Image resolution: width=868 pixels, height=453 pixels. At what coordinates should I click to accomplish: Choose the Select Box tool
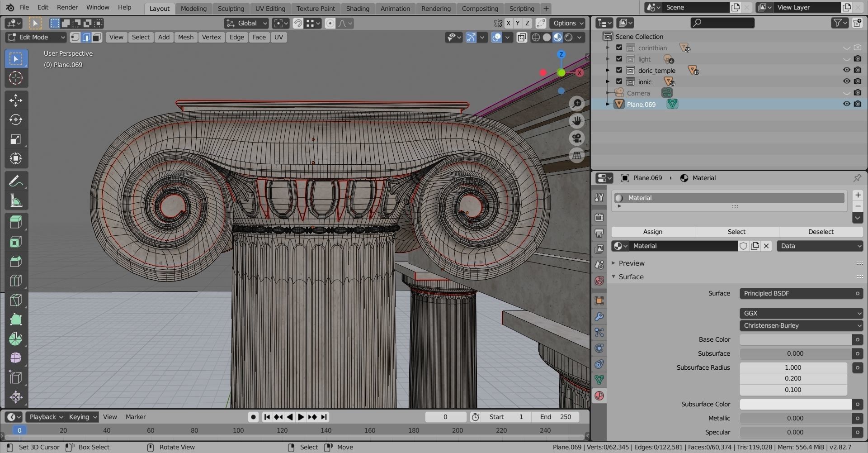tap(16, 58)
